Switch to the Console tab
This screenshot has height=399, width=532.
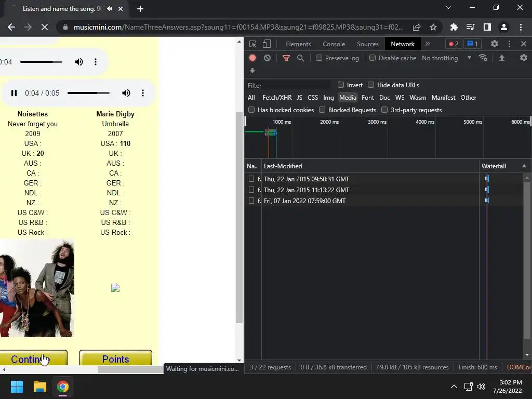pos(334,44)
